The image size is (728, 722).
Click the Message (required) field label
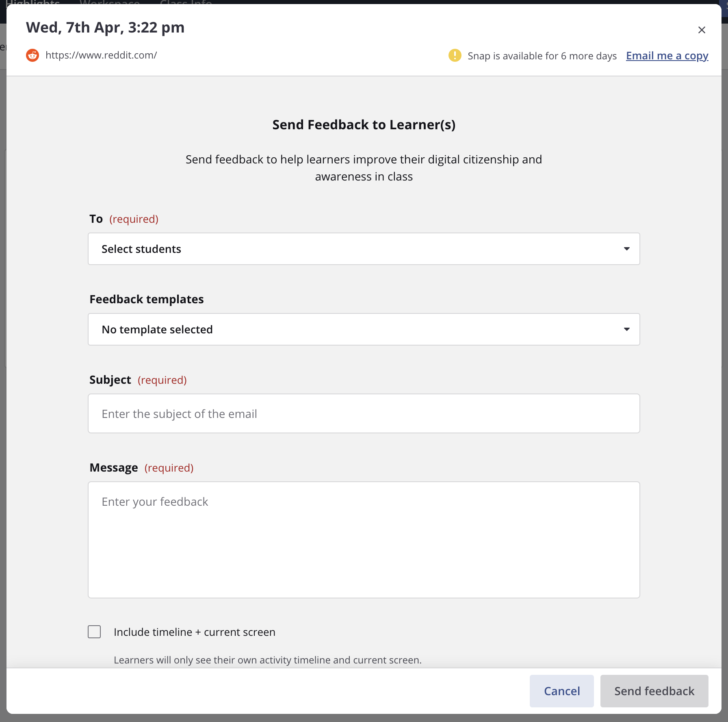pyautogui.click(x=141, y=468)
